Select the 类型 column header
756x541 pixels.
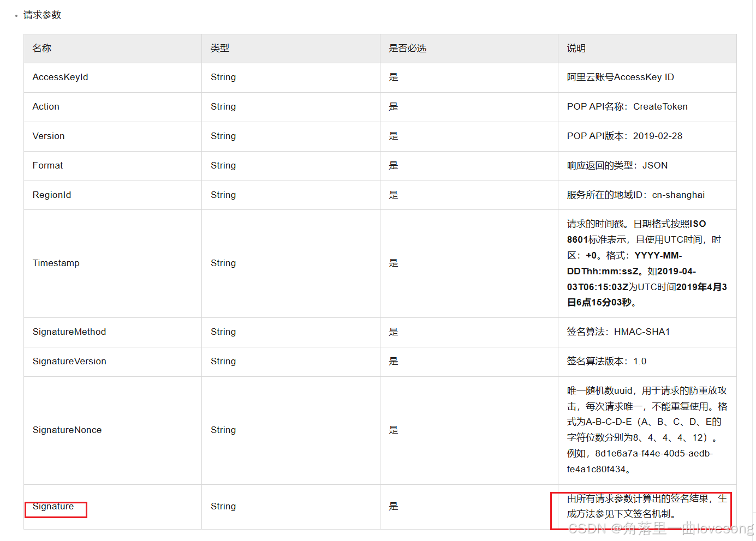pos(219,48)
